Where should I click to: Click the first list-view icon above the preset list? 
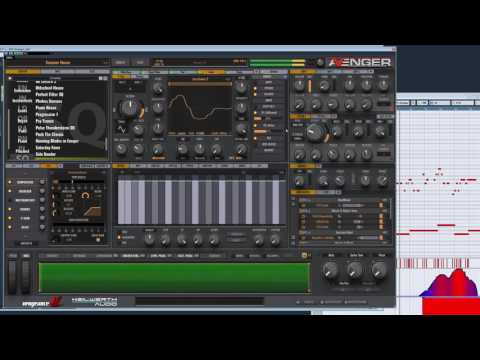coord(100,78)
